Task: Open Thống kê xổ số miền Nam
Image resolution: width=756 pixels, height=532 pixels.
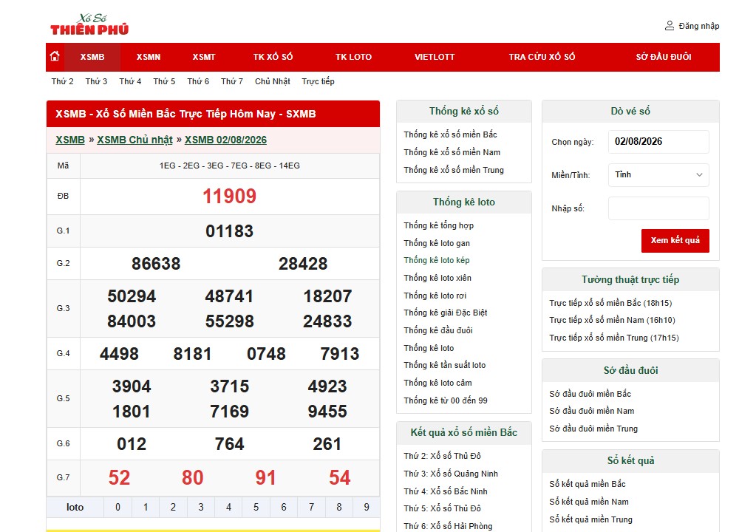Action: 452,152
